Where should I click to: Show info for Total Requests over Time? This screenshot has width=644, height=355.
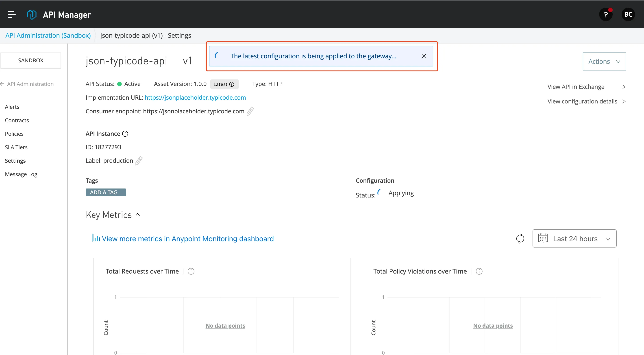[191, 272]
